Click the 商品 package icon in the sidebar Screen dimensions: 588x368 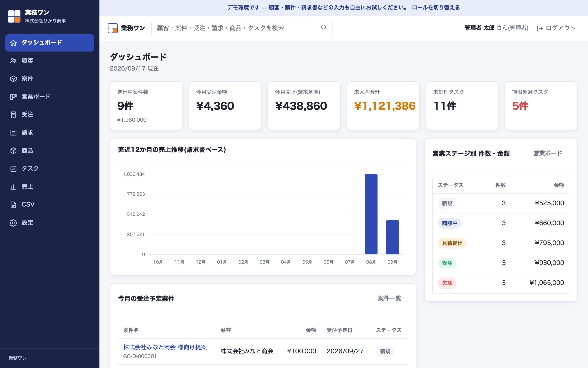point(13,151)
